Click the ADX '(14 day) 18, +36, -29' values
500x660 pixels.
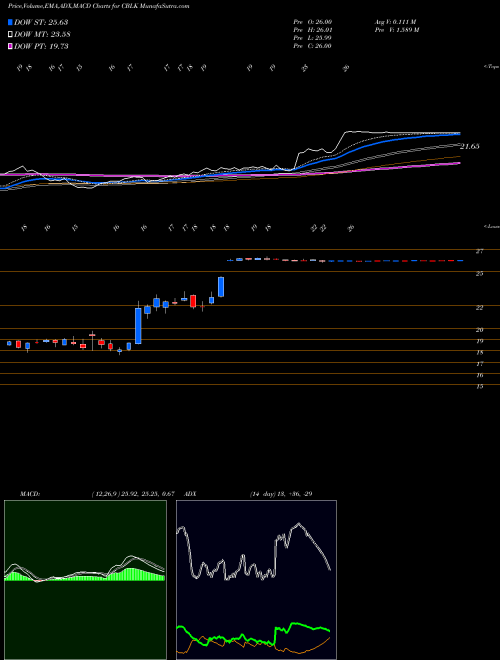[281, 494]
